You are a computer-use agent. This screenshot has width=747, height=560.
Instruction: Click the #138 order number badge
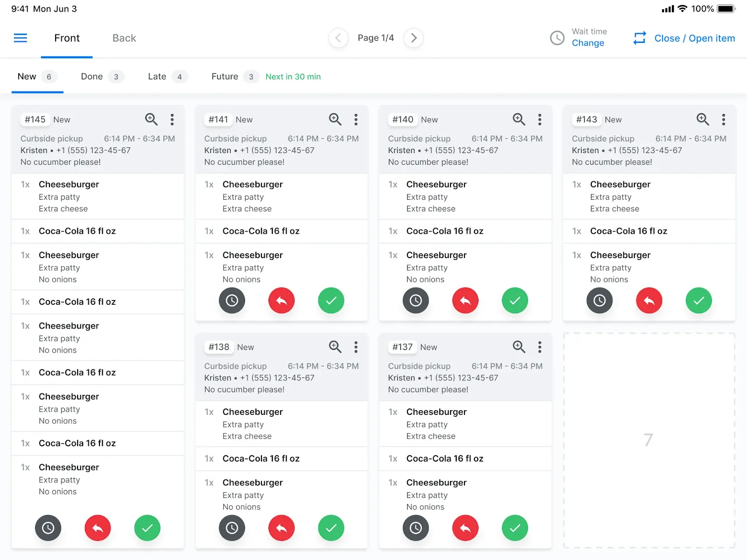[x=219, y=347]
